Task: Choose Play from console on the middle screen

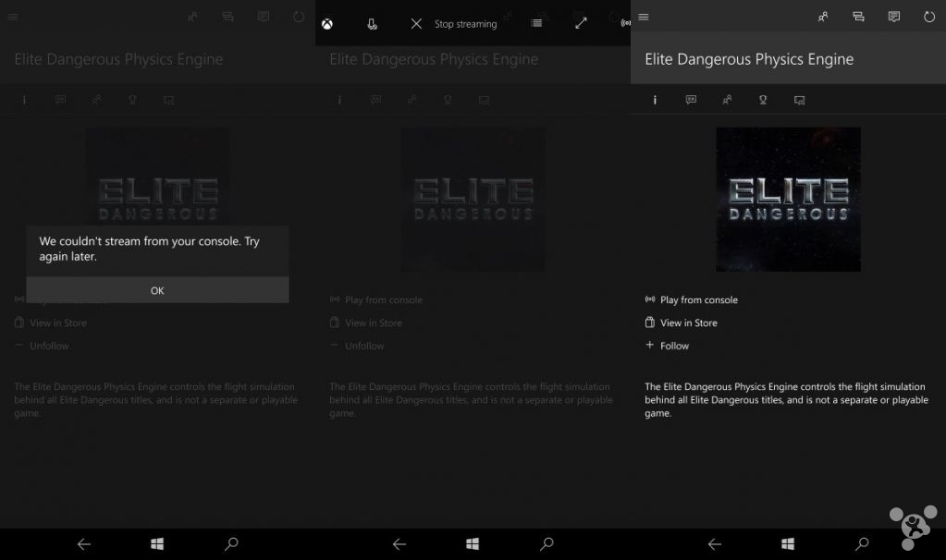Action: (x=375, y=299)
